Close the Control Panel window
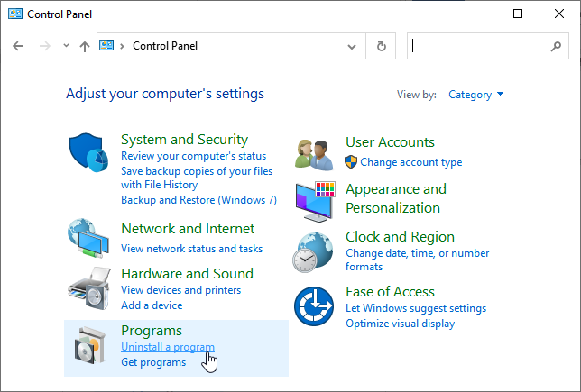 (x=558, y=14)
